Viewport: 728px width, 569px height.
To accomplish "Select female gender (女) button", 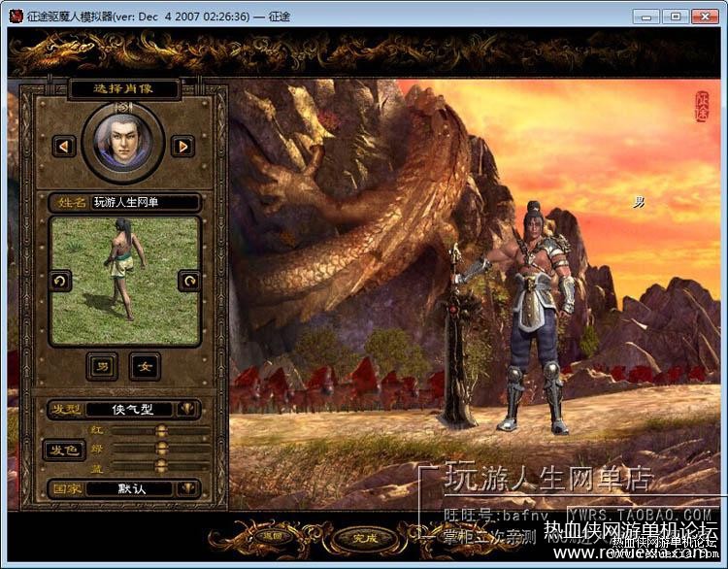I will coord(146,366).
